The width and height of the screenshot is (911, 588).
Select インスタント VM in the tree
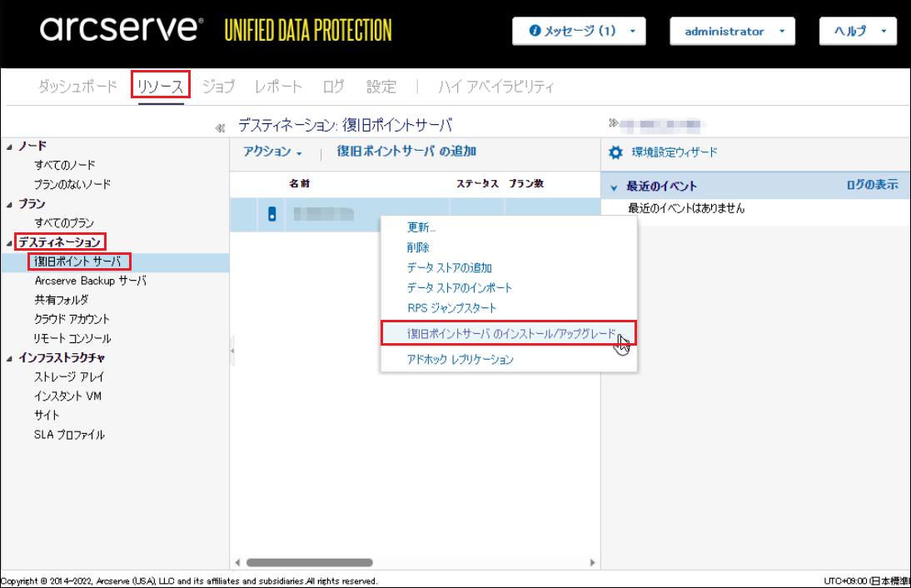click(x=68, y=396)
